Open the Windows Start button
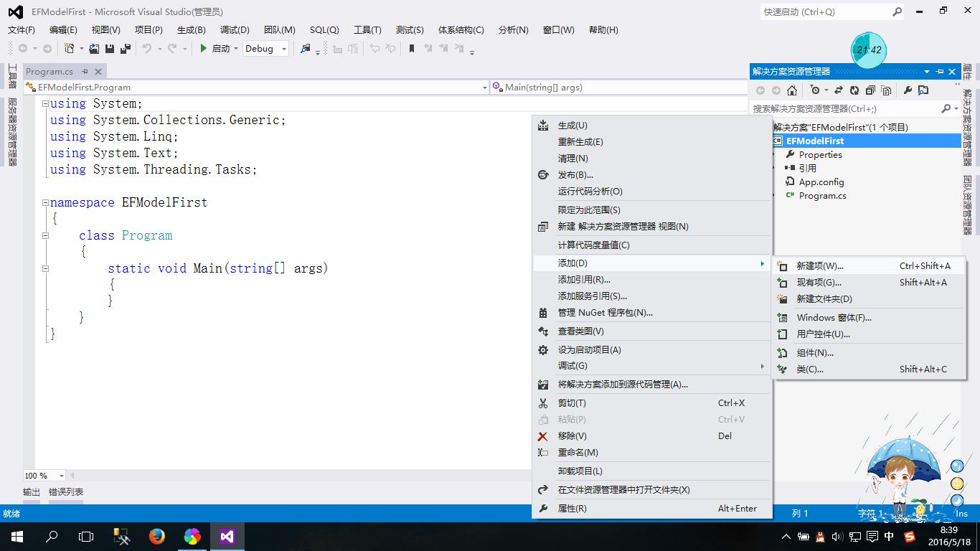This screenshot has height=551, width=980. 17,537
